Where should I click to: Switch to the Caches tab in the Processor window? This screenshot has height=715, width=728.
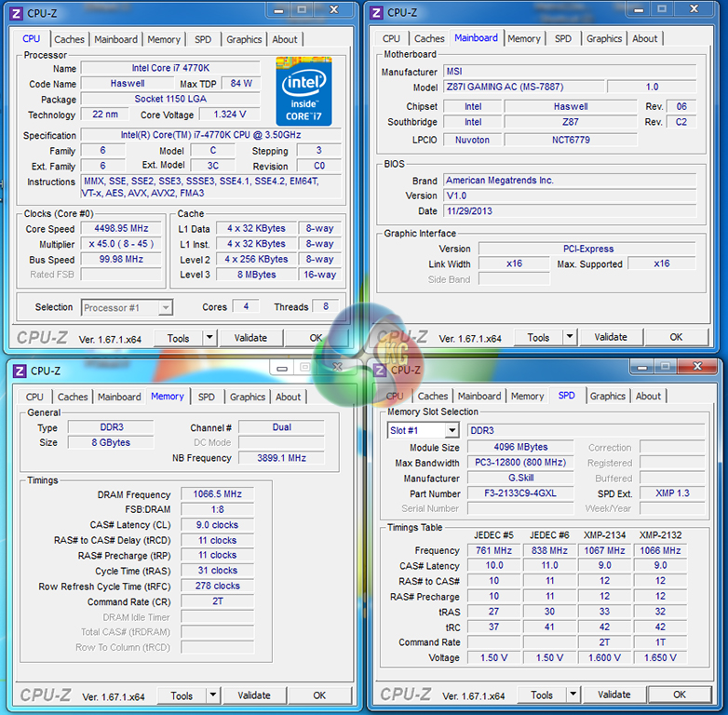pos(69,39)
